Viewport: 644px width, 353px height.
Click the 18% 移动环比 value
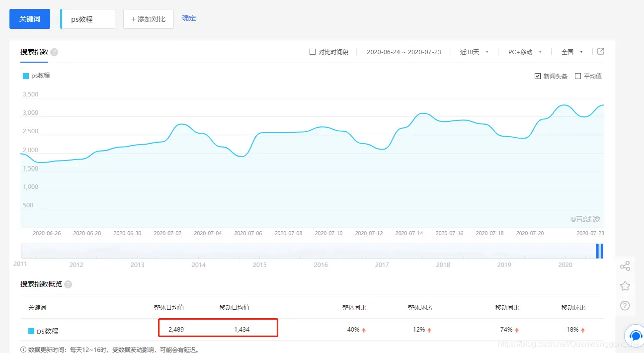572,330
